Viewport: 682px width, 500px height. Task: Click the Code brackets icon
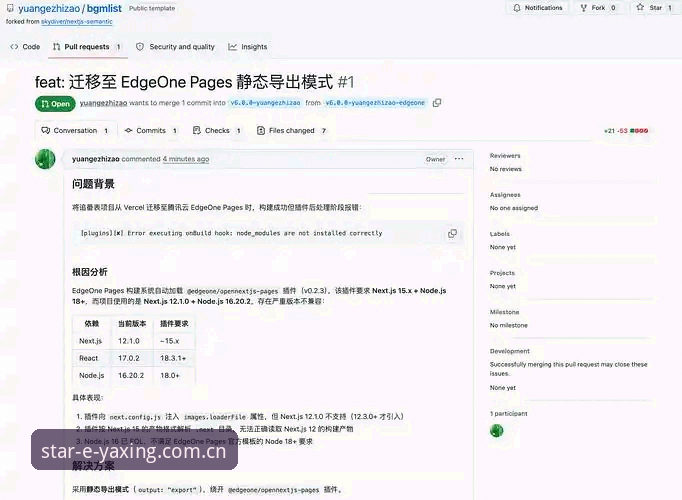coord(14,47)
